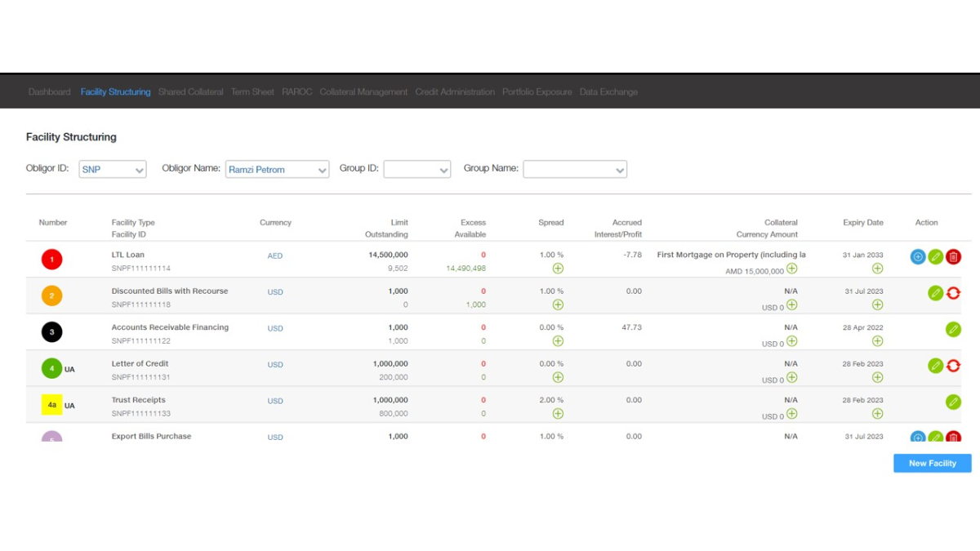Open the Group ID dropdown

click(416, 170)
